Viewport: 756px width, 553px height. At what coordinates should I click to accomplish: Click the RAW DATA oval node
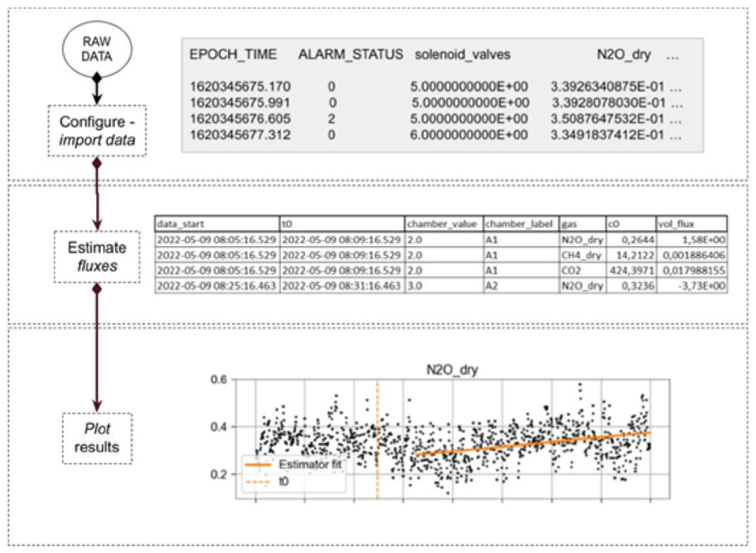[97, 49]
